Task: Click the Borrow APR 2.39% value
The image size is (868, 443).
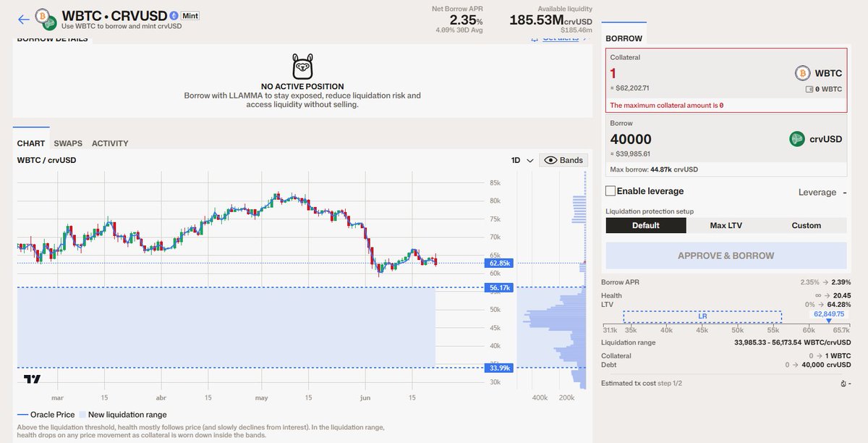Action: pyautogui.click(x=841, y=282)
